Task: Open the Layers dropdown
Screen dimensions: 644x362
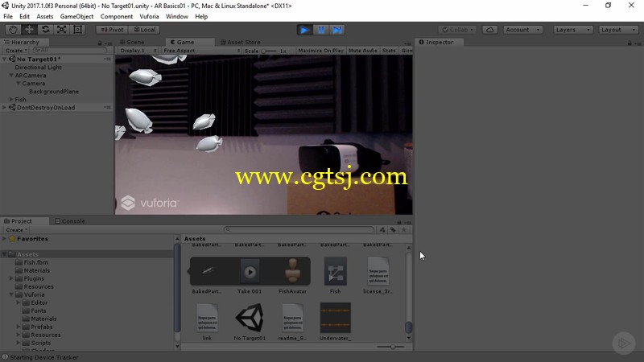Action: coord(572,30)
